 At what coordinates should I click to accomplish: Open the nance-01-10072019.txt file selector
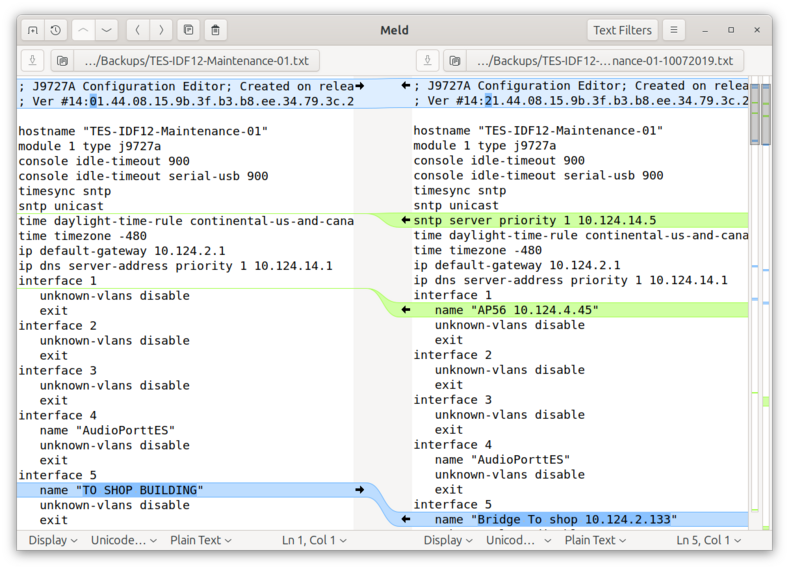pyautogui.click(x=605, y=61)
